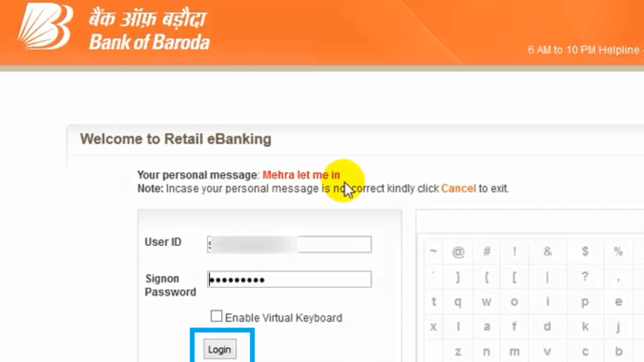
Task: Click the Bank of Baroda logo
Action: 114,29
